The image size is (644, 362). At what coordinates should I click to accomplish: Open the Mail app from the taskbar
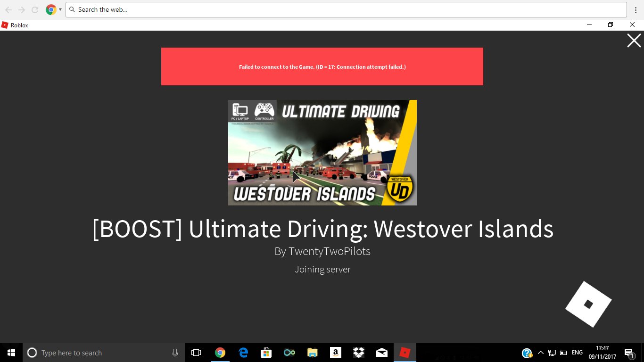click(x=382, y=353)
